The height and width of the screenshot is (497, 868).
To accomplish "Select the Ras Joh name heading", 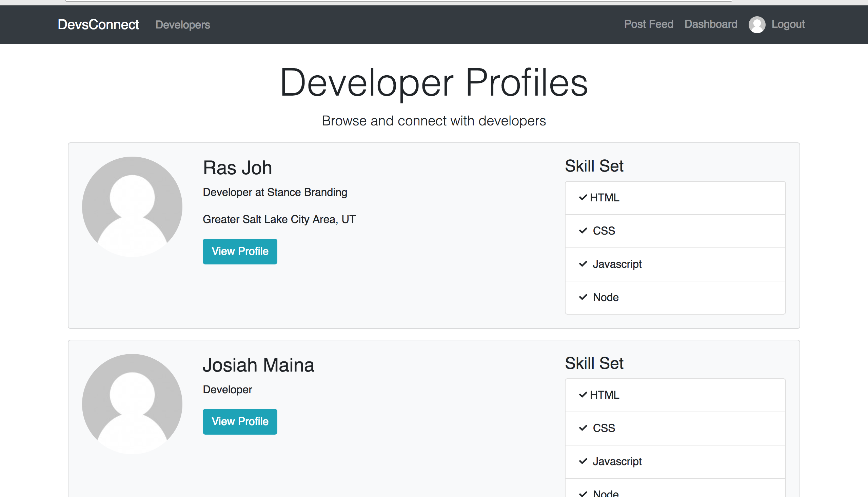I will pyautogui.click(x=237, y=168).
